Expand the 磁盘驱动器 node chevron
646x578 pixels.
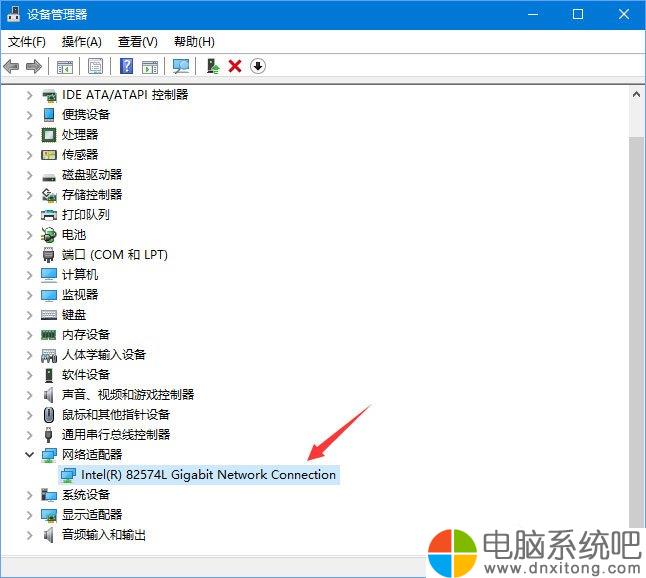pyautogui.click(x=29, y=175)
